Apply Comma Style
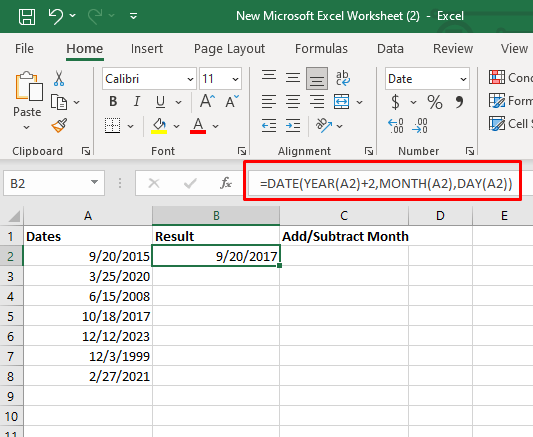 459,102
